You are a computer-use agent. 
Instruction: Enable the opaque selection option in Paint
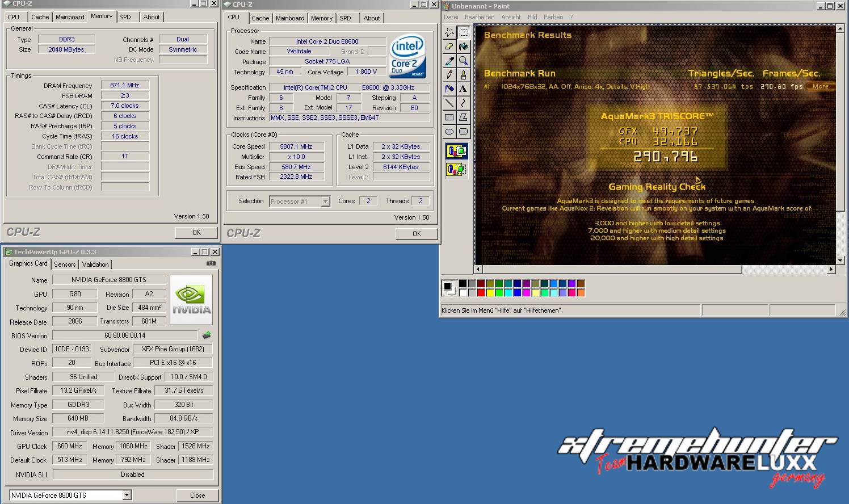pos(456,152)
